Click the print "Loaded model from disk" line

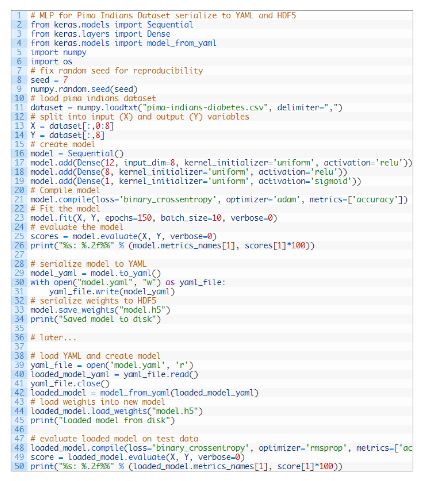[102, 420]
